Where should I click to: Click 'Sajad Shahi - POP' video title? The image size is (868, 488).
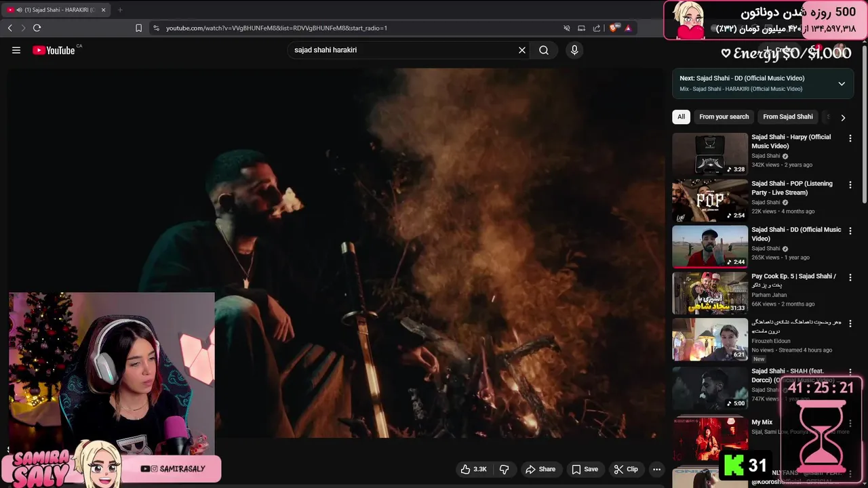[x=792, y=188]
